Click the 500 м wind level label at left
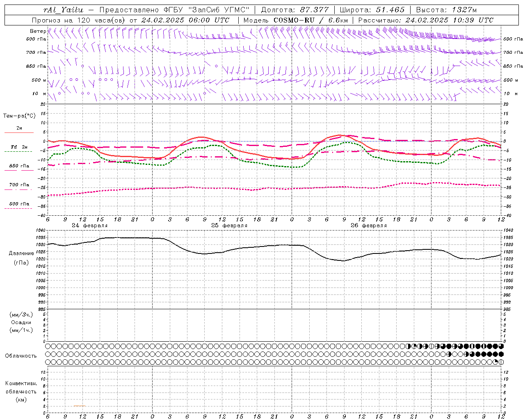The image size is (525, 420). (39, 80)
